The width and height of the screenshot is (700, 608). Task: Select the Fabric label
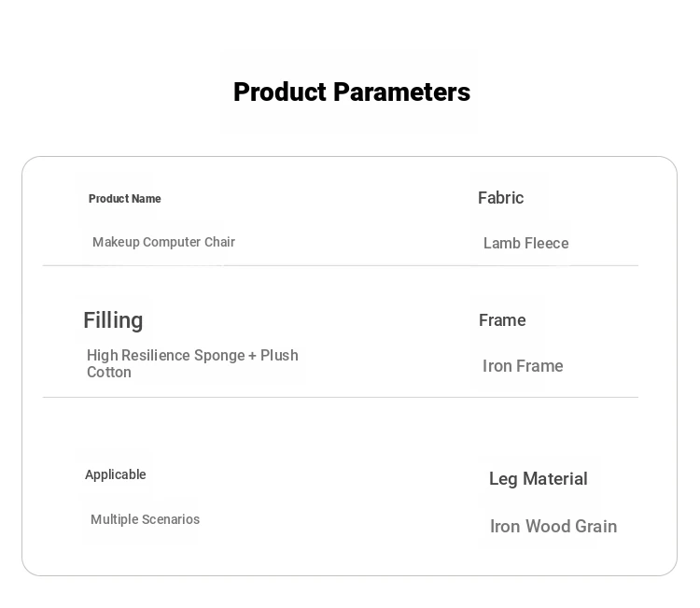(x=500, y=198)
